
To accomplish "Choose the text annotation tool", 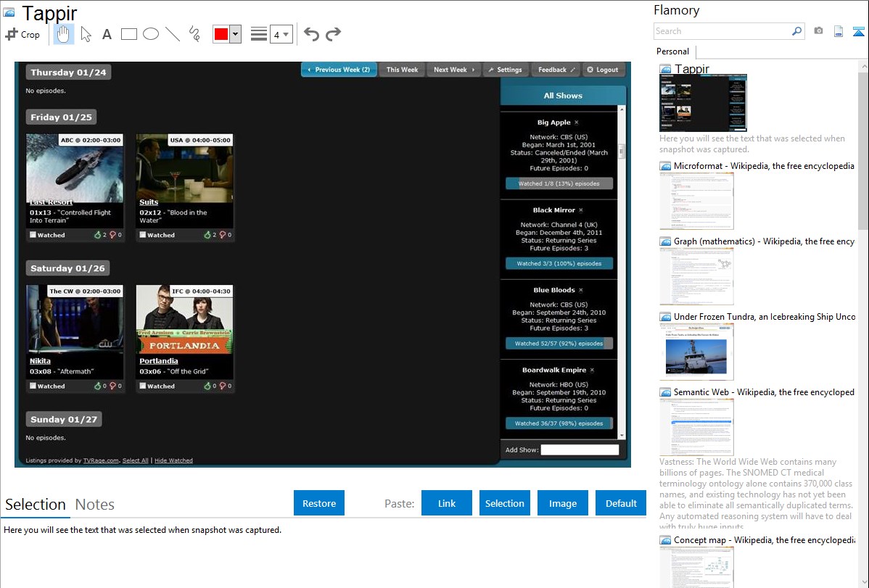I will 107,34.
